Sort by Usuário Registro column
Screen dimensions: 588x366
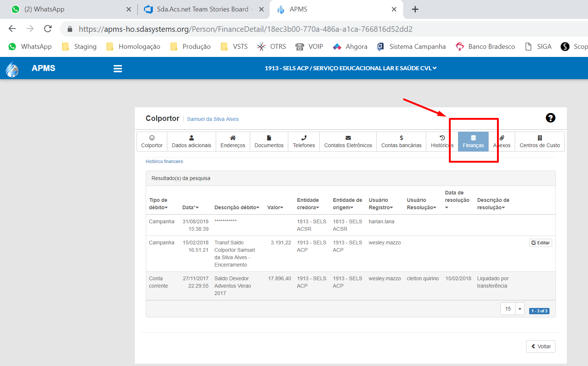pos(381,204)
